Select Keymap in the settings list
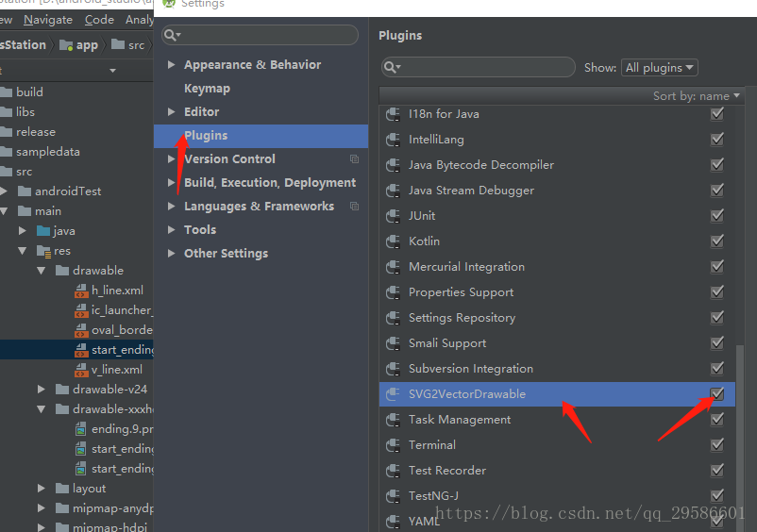757x532 pixels. click(x=207, y=89)
